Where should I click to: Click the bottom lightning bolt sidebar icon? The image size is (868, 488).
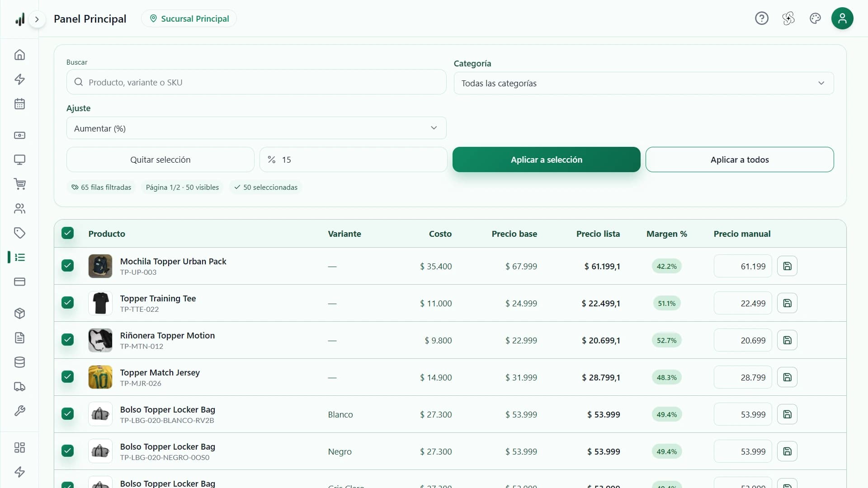click(x=19, y=472)
